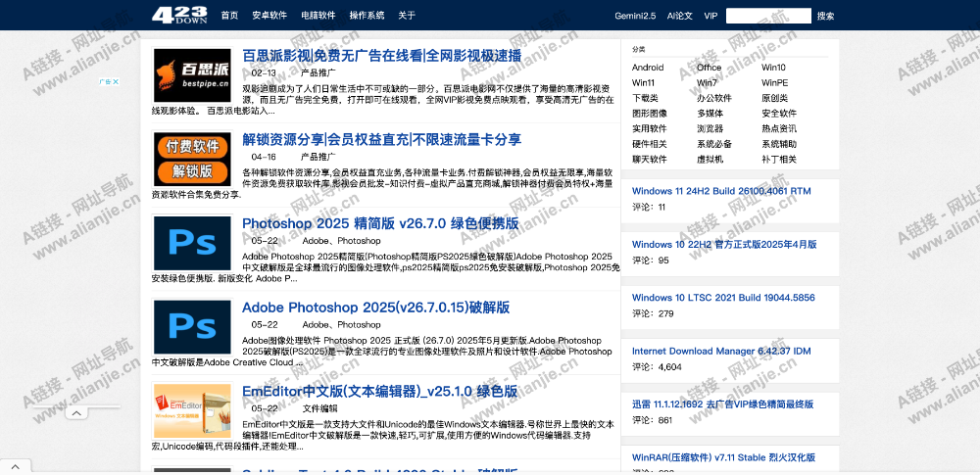Open the Gemini2.5 link in header
Image resolution: width=980 pixels, height=475 pixels.
click(635, 16)
